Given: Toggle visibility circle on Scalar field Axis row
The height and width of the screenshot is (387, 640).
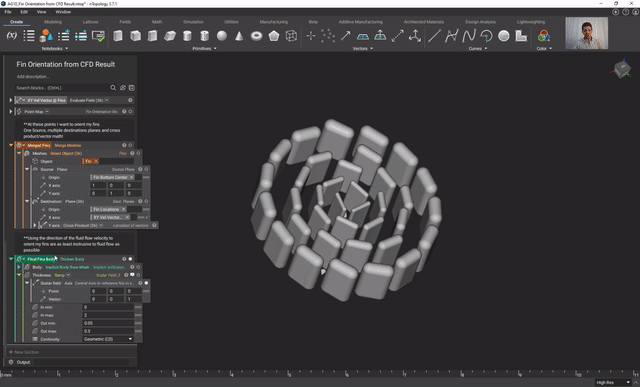Looking at the screenshot, I should 146,283.
